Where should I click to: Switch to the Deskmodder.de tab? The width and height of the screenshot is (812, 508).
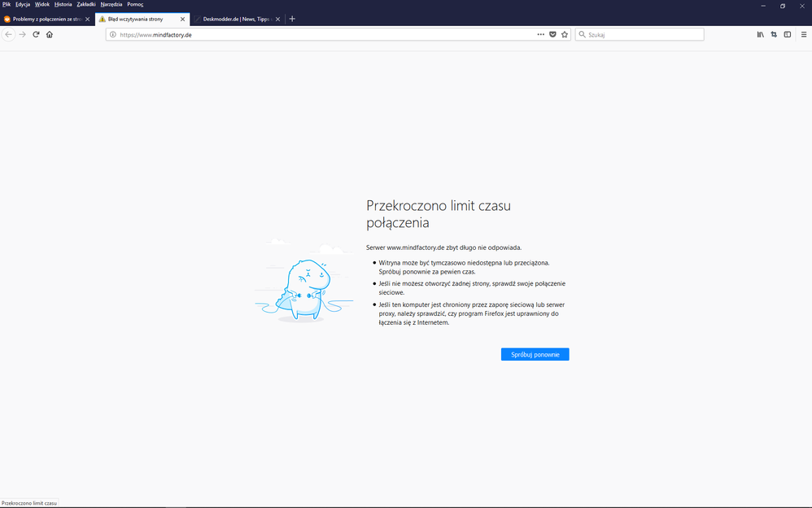tap(234, 19)
